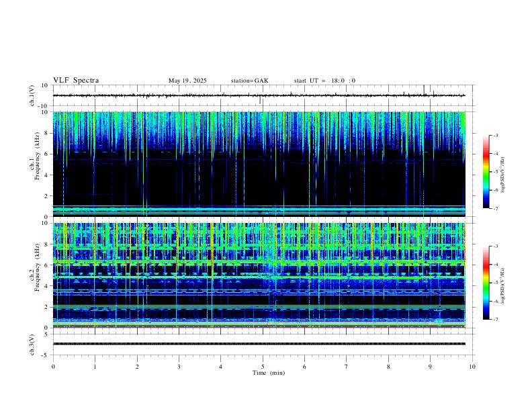Click the time axis tick label "3"

click(179, 367)
